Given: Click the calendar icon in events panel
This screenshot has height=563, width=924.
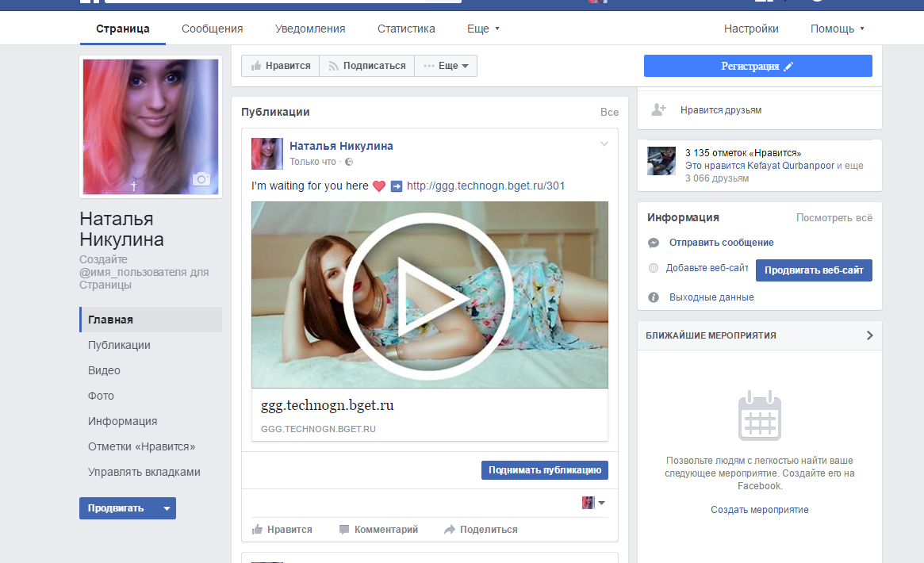Looking at the screenshot, I should 760,416.
